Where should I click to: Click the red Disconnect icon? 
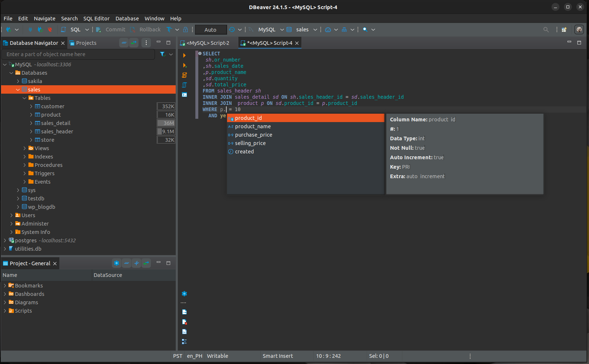[50, 30]
